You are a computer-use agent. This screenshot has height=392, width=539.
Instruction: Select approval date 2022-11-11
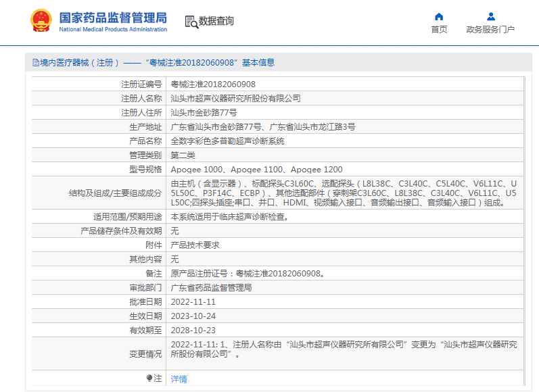coord(193,302)
